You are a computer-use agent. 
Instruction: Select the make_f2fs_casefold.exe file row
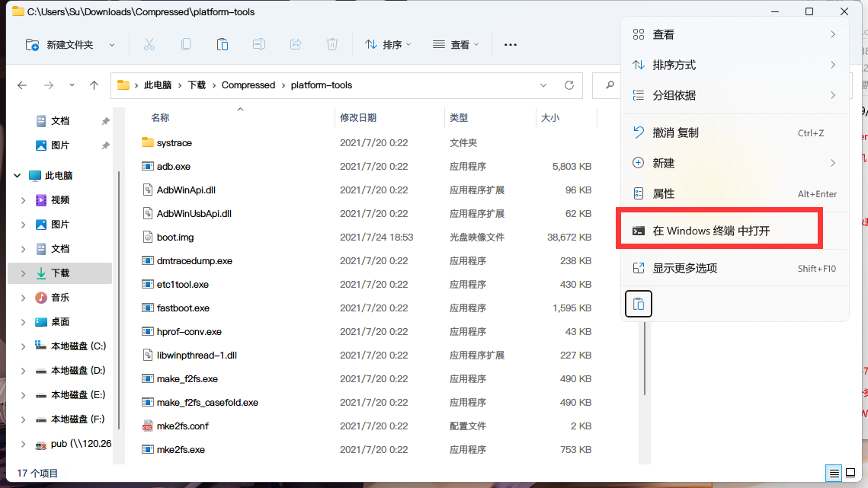[367, 403]
